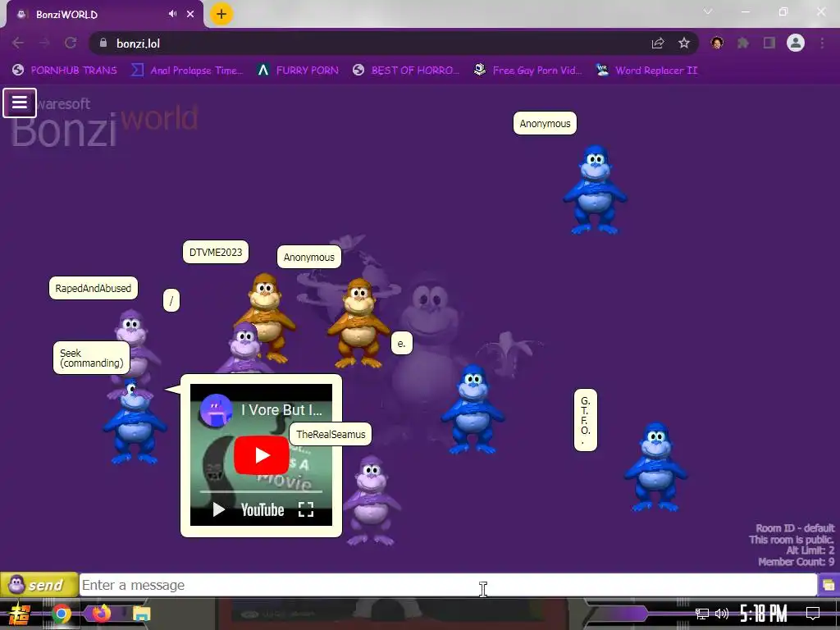Open the Windows Start button
Screen dimensions: 840x630
(x=20, y=614)
